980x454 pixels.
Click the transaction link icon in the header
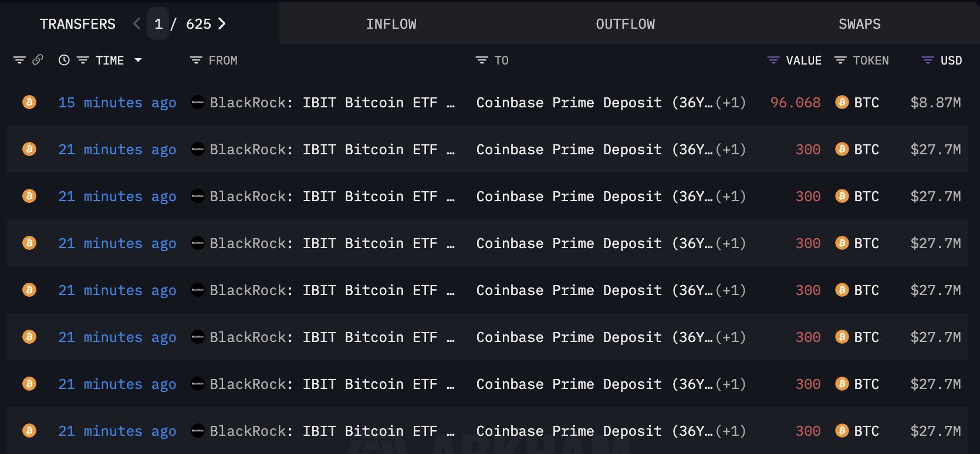38,59
